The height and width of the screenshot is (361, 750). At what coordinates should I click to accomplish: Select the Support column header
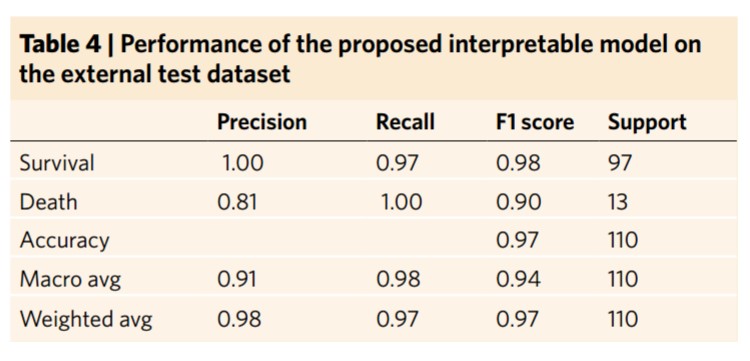[647, 122]
